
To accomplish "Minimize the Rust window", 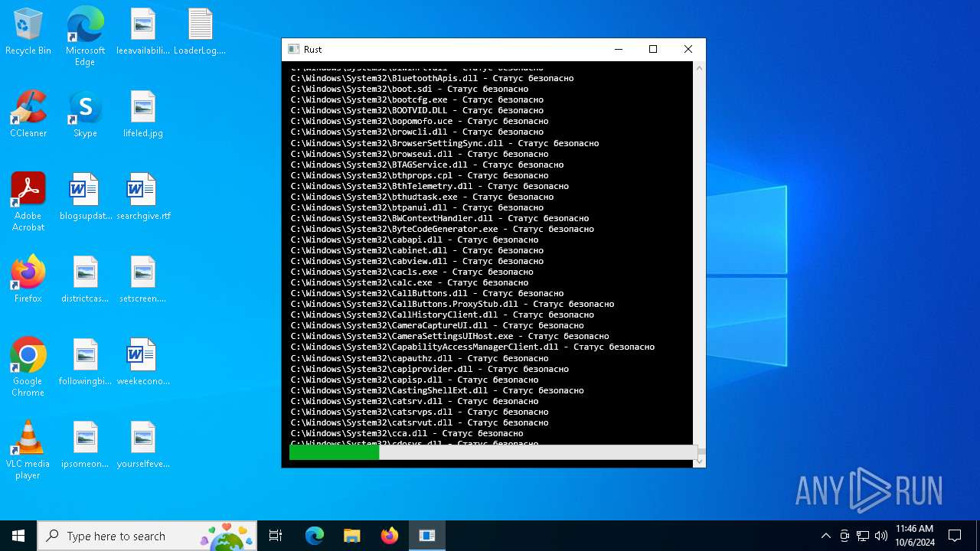I will (619, 49).
